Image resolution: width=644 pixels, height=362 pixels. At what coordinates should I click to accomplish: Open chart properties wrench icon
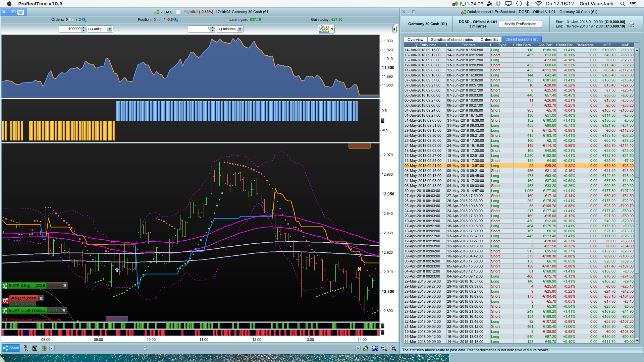pos(365,348)
